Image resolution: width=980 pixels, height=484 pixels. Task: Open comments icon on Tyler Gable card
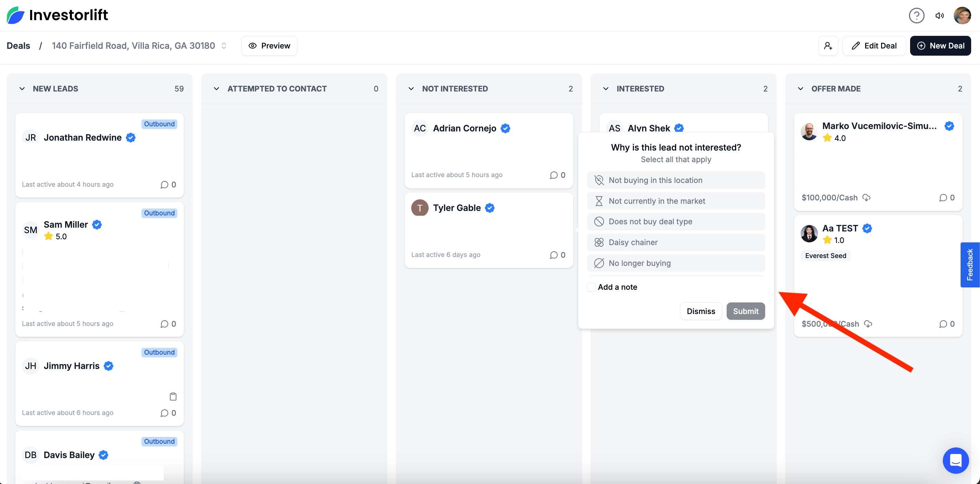[553, 255]
